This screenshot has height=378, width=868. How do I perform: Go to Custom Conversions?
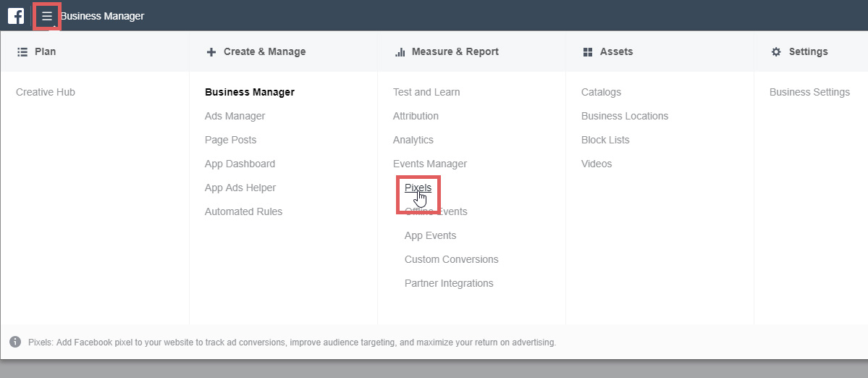[x=451, y=259]
